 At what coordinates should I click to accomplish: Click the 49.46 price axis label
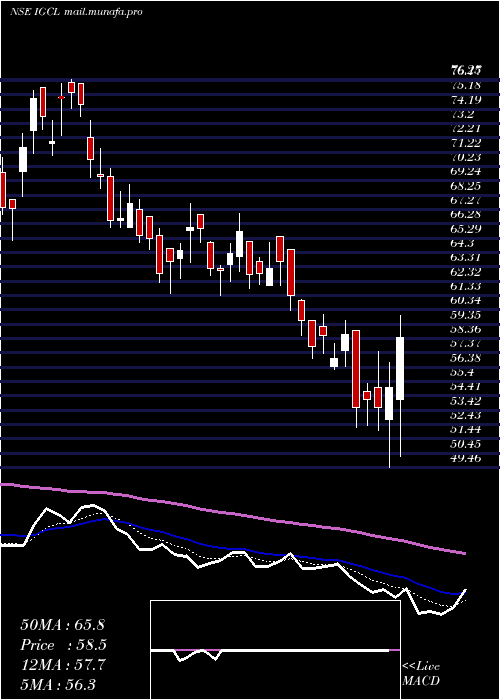[x=467, y=458]
